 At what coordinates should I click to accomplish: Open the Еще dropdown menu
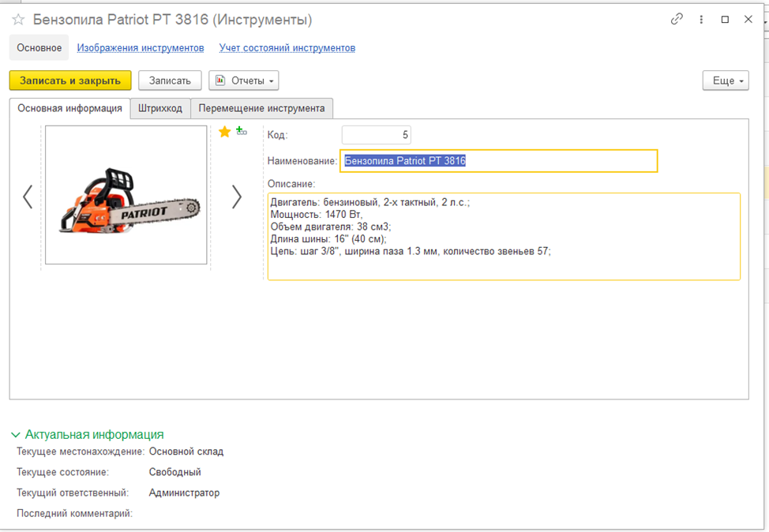tap(725, 81)
